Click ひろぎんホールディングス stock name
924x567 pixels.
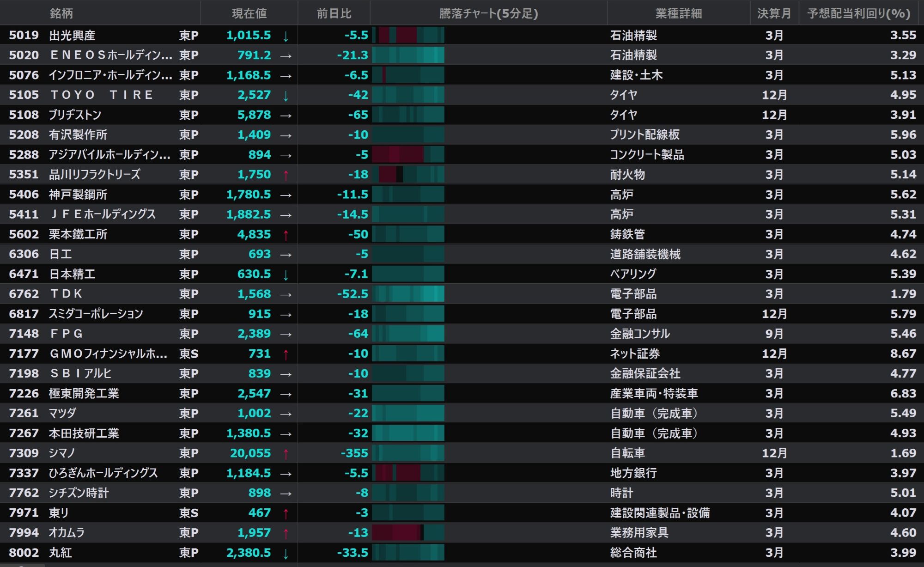click(x=103, y=473)
